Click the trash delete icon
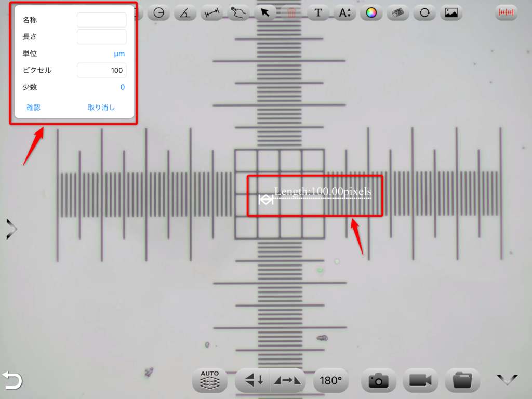The width and height of the screenshot is (532, 399). pyautogui.click(x=291, y=13)
